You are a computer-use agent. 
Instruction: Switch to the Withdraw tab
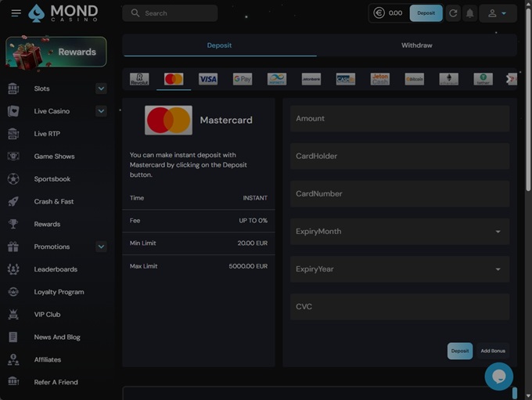416,45
